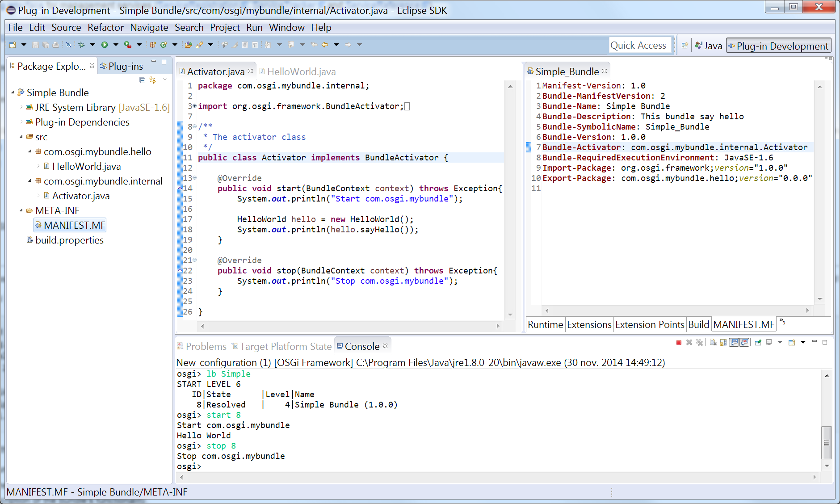Open the New wizard dropdown arrow
Screen dimensions: 840x504
(24, 45)
